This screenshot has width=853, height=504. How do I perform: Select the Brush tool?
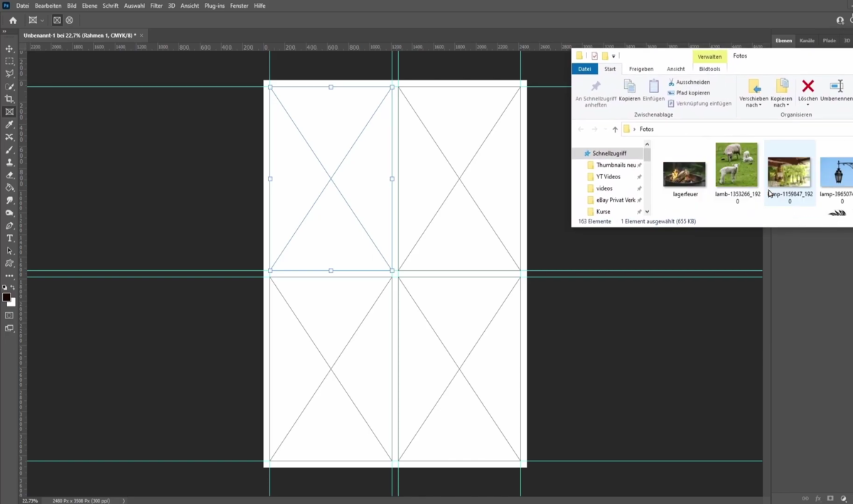click(x=9, y=150)
